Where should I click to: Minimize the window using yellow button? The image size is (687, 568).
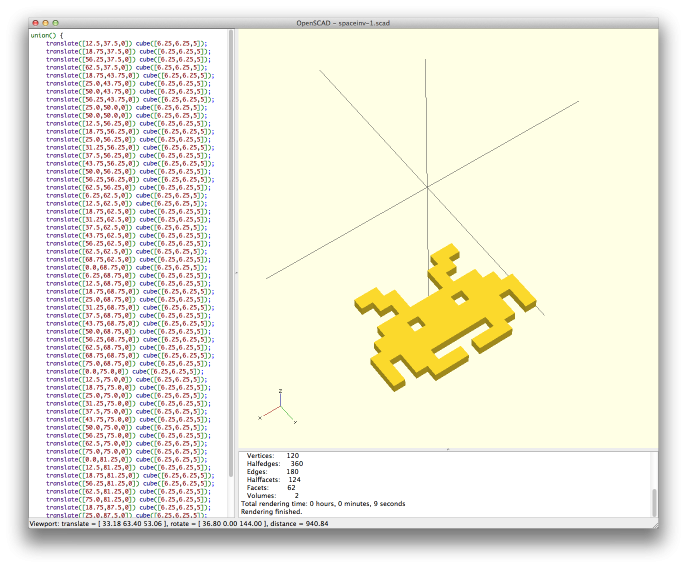click(45, 23)
